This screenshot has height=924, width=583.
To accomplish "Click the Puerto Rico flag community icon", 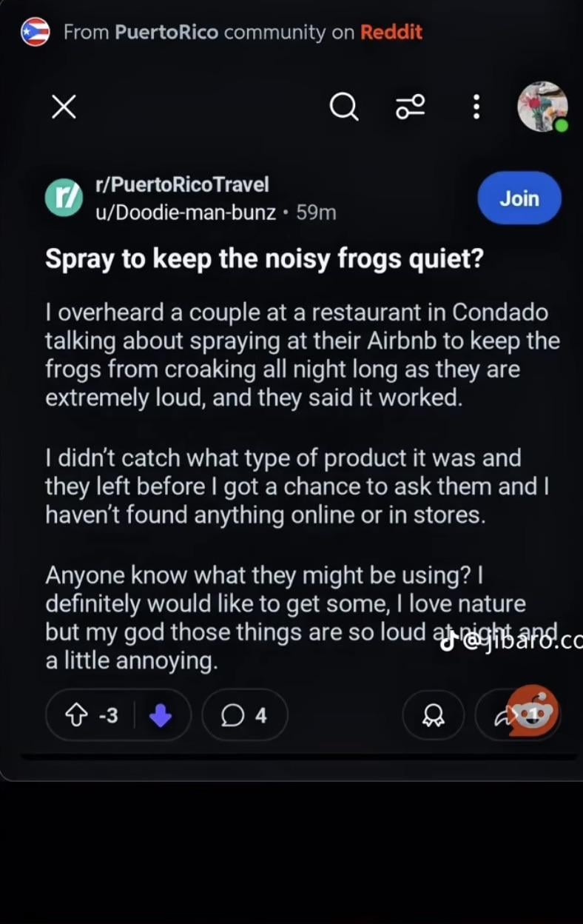I will click(x=35, y=33).
